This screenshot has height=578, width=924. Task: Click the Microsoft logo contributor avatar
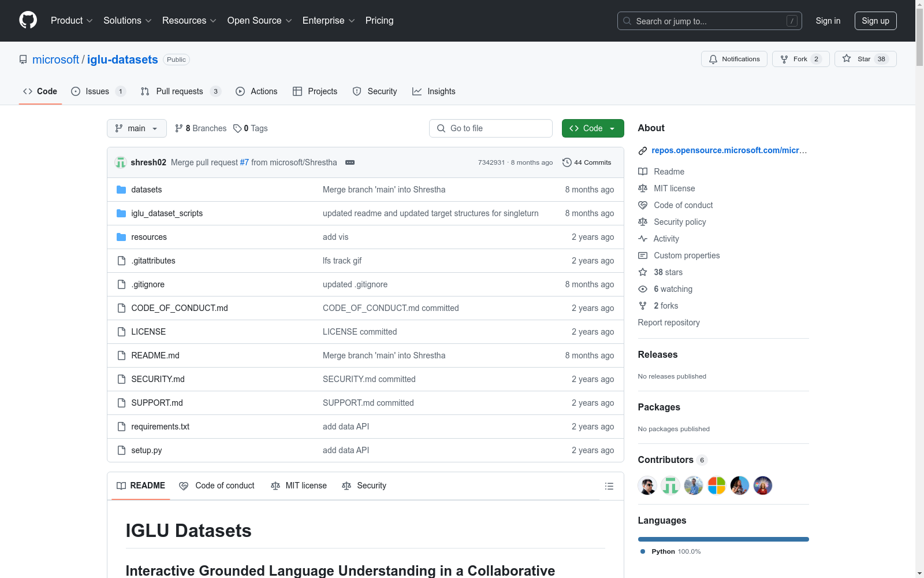click(x=717, y=486)
